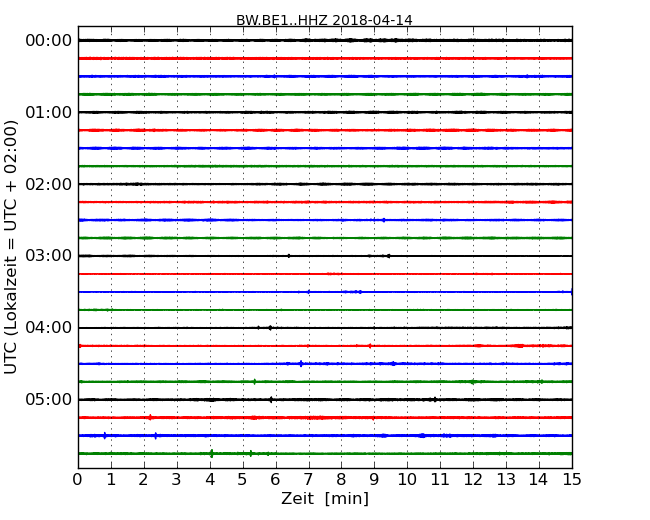Select the 00:00 y-axis tick label
The image size is (650, 520).
(x=49, y=41)
